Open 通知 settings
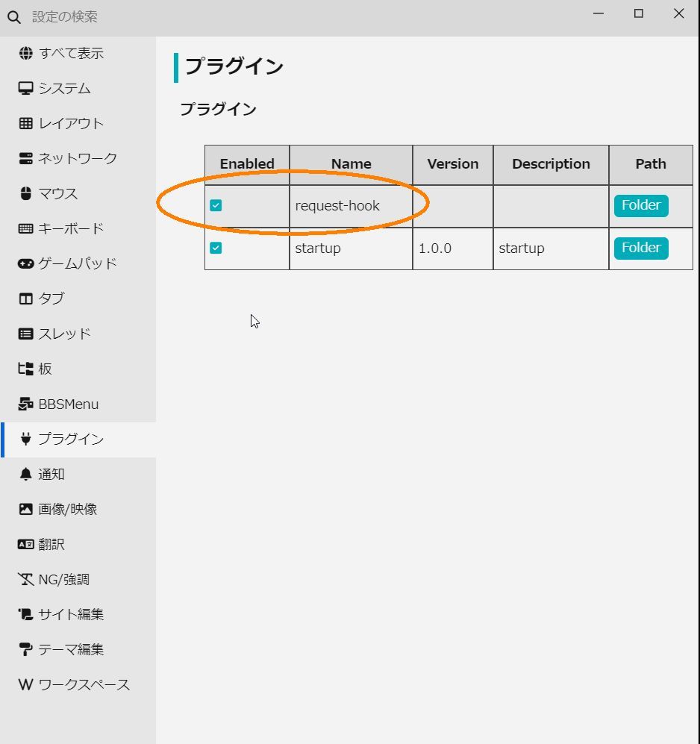The width and height of the screenshot is (700, 744). coord(78,474)
